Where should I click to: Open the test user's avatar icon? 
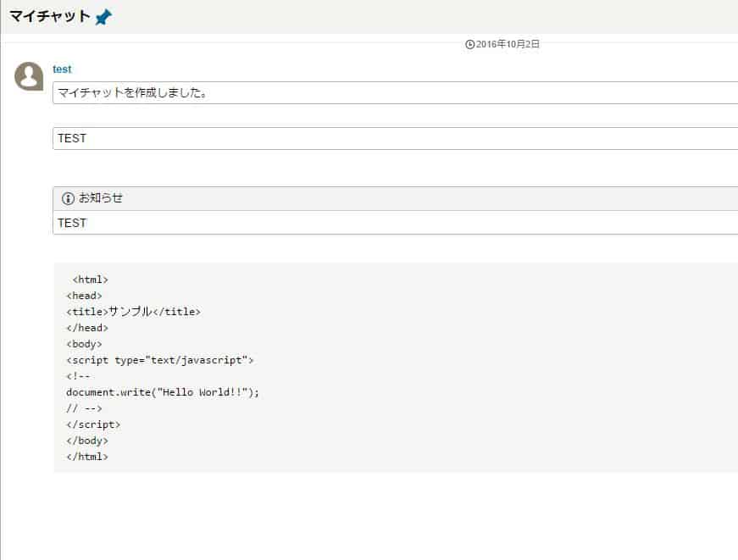pos(29,76)
